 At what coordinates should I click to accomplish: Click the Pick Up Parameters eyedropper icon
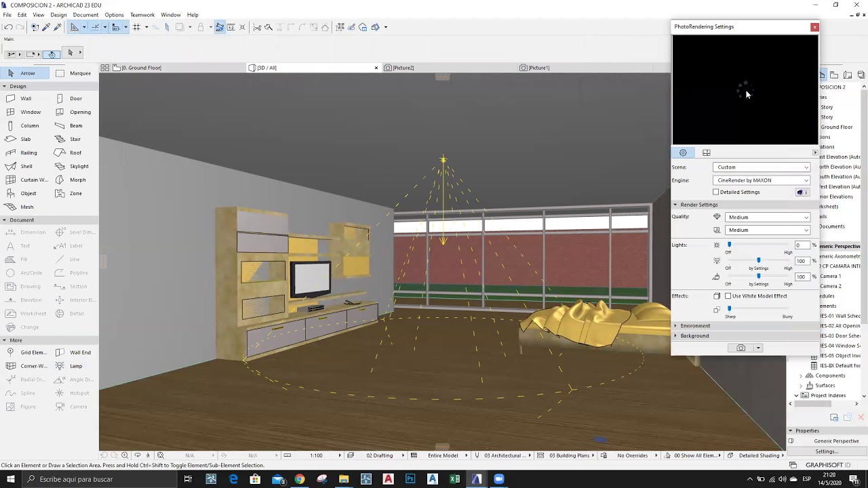[x=46, y=27]
